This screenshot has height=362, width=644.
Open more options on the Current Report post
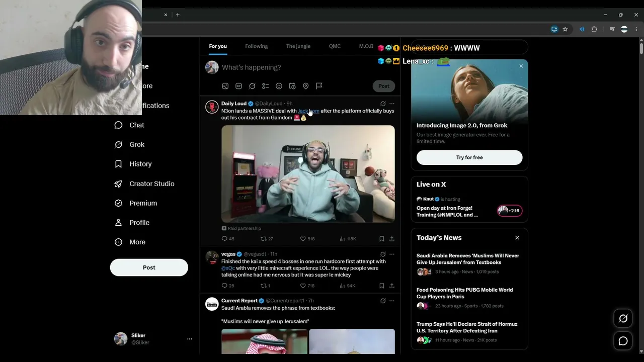pyautogui.click(x=392, y=301)
